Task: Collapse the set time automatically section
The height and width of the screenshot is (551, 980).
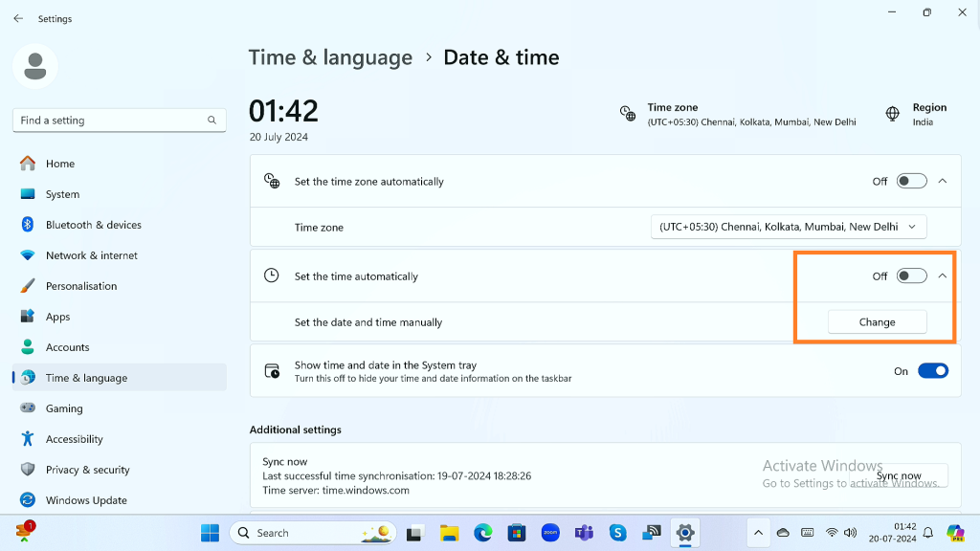Action: [943, 276]
